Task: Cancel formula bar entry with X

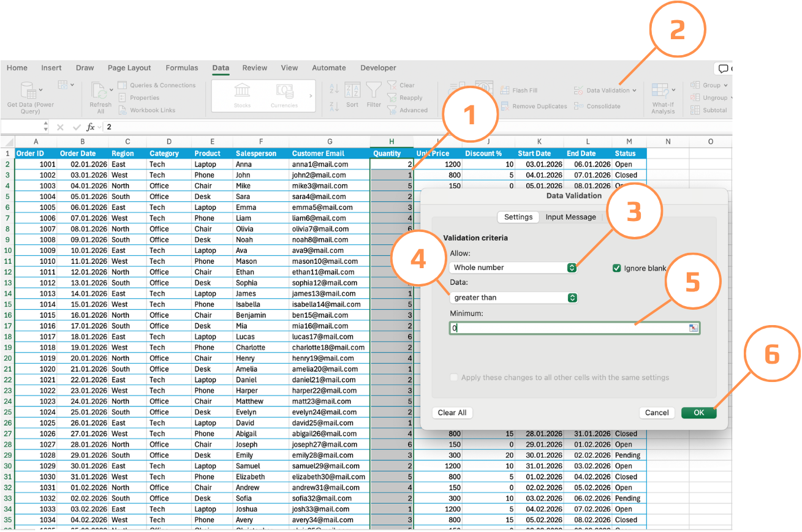Action: pyautogui.click(x=60, y=127)
